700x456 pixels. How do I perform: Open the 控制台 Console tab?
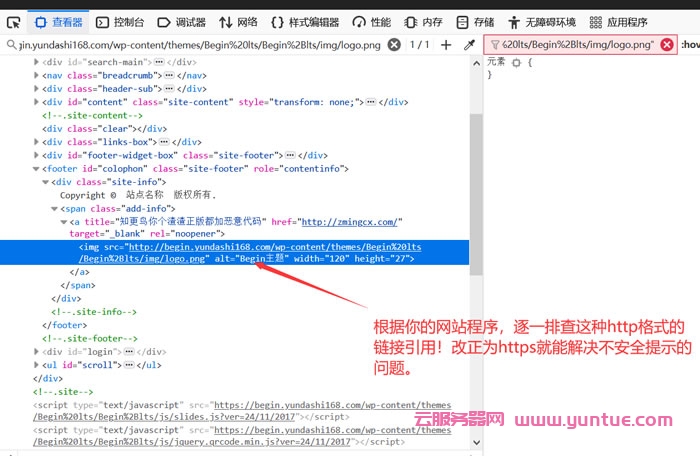119,21
